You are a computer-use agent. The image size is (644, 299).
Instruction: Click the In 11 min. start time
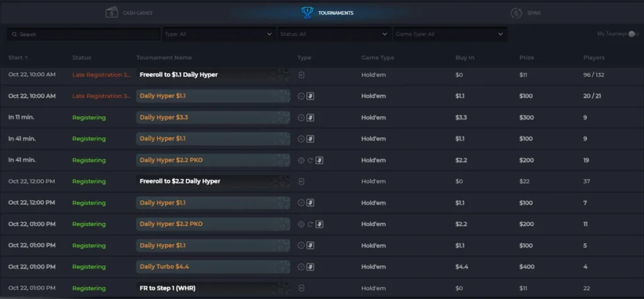pos(21,117)
